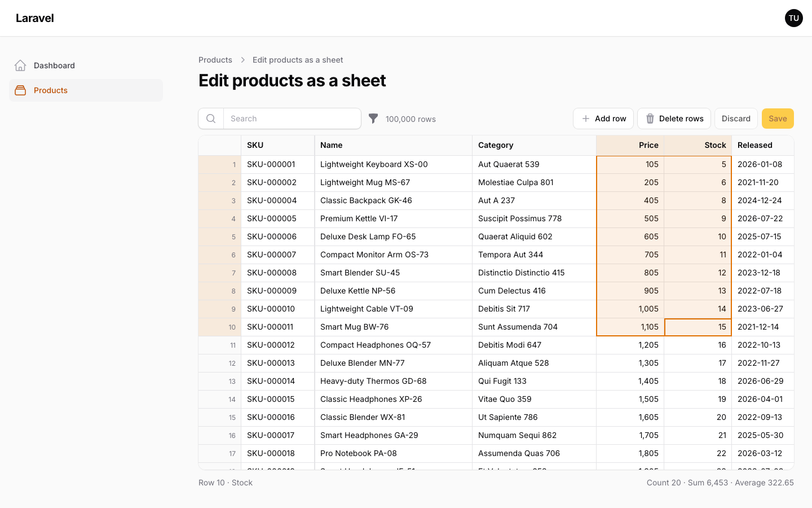Click the search magnifier icon

point(211,119)
